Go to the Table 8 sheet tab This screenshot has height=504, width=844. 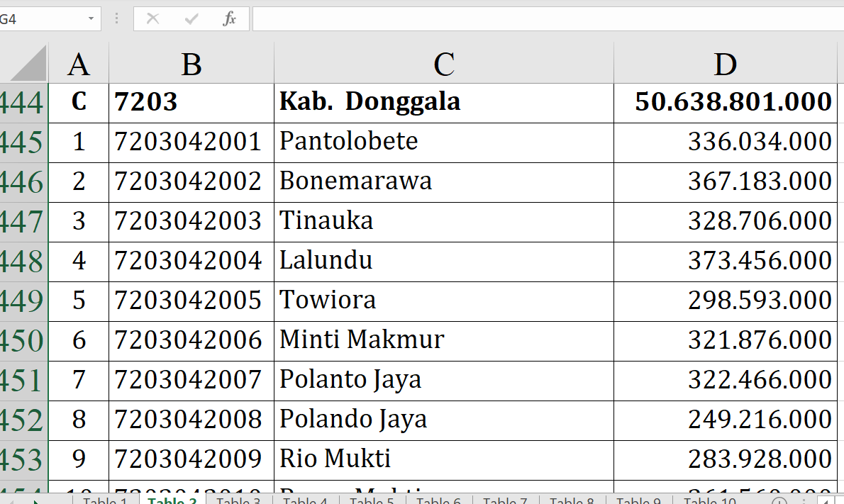tap(572, 500)
